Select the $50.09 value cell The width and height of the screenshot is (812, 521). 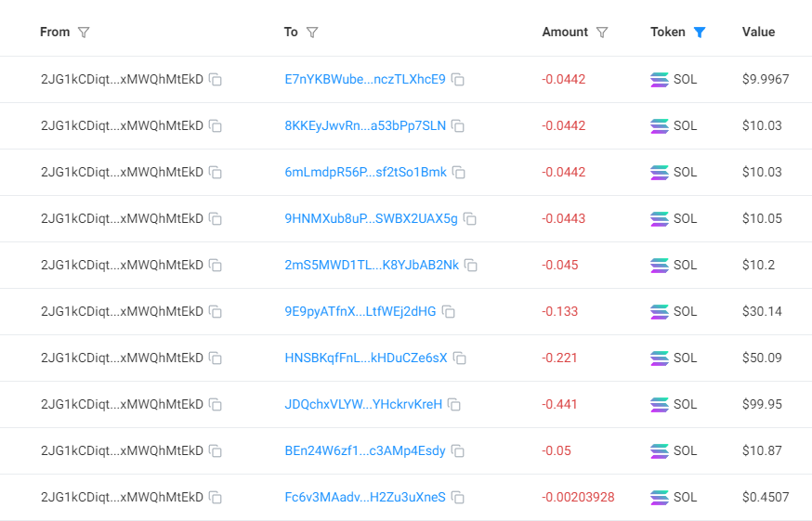(x=762, y=358)
